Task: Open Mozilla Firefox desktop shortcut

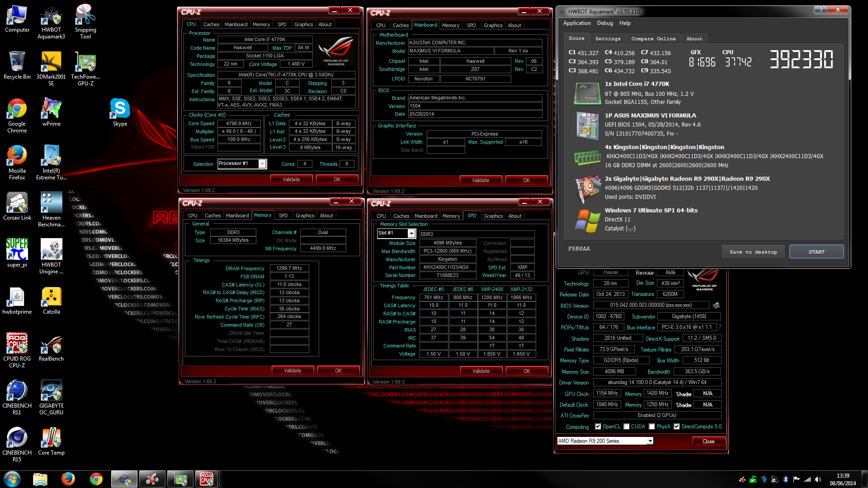Action: 17,163
